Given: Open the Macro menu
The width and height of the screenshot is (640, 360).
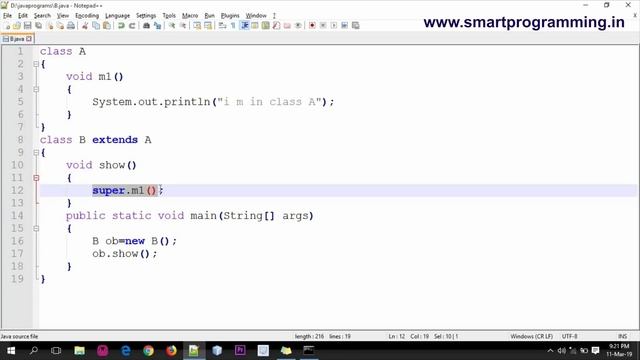Looking at the screenshot, I should point(190,16).
